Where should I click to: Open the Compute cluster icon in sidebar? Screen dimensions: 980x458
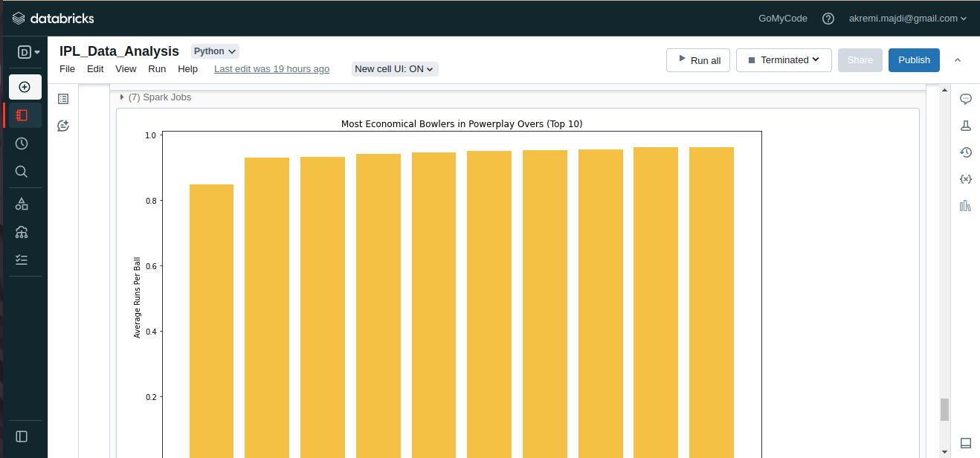pyautogui.click(x=22, y=232)
